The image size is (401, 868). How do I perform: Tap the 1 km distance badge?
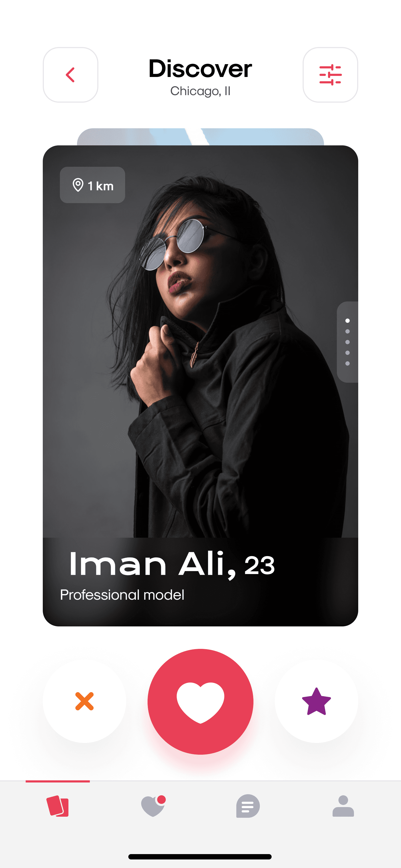[x=92, y=185]
